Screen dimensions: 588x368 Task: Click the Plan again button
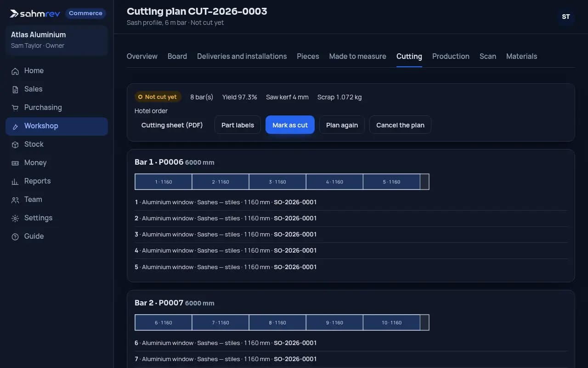342,125
